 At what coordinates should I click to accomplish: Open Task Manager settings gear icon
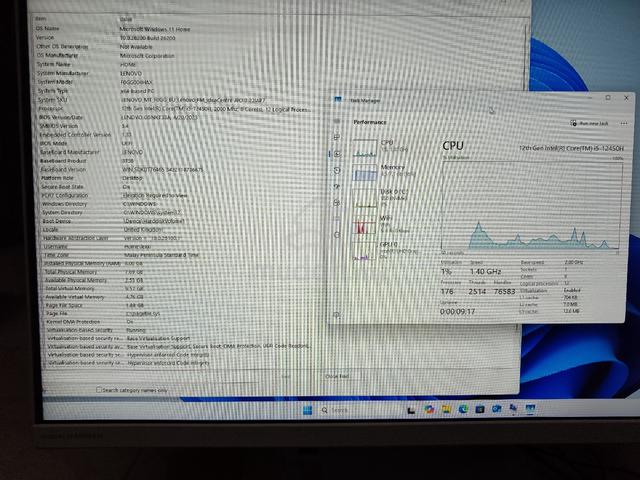click(x=337, y=315)
